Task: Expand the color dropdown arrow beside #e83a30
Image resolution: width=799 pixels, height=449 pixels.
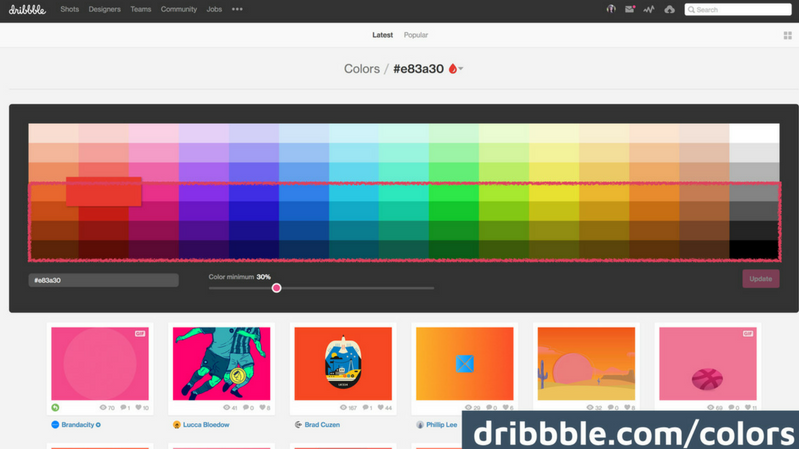Action: 461,68
